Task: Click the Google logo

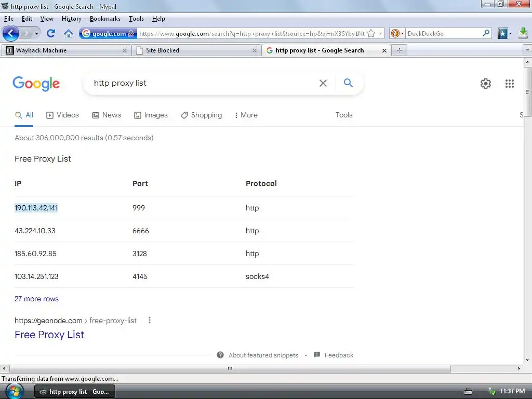Action: [36, 84]
